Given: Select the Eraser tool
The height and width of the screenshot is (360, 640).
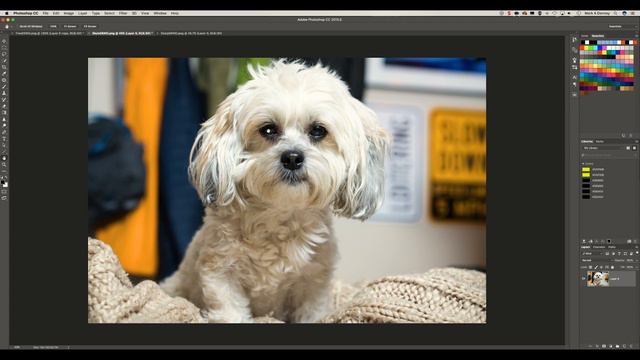Looking at the screenshot, I should pos(4,106).
